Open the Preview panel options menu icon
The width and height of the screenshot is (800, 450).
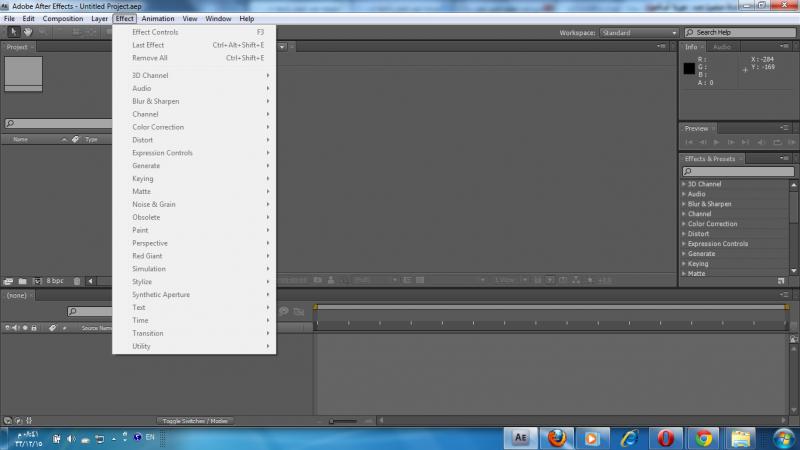click(x=784, y=128)
